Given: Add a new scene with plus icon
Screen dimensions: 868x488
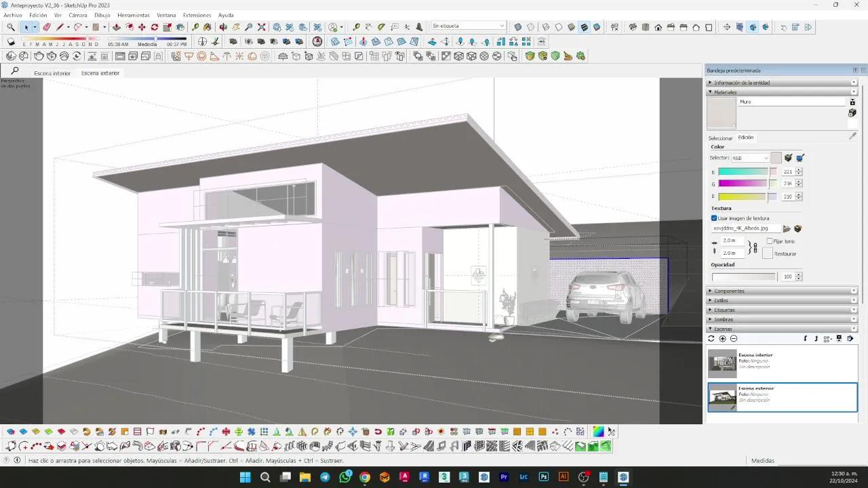Looking at the screenshot, I should (722, 338).
